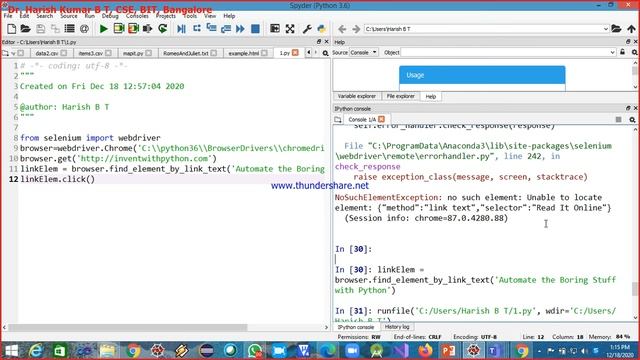Click the editor horizontal scrollbar
The width and height of the screenshot is (640, 360).
tap(127, 327)
